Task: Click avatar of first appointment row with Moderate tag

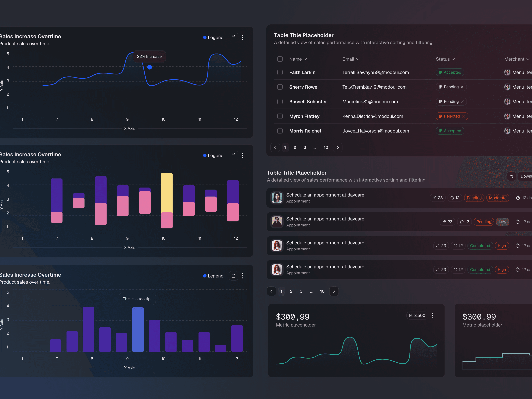Action: [277, 198]
